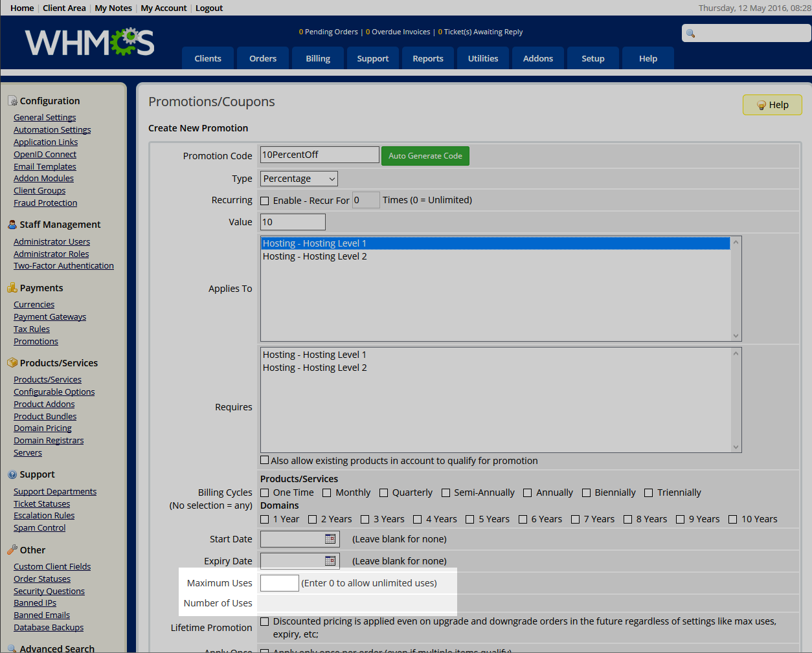Viewport: 812px width, 653px height.
Task: Click the Staff Management user icon
Action: click(x=12, y=225)
